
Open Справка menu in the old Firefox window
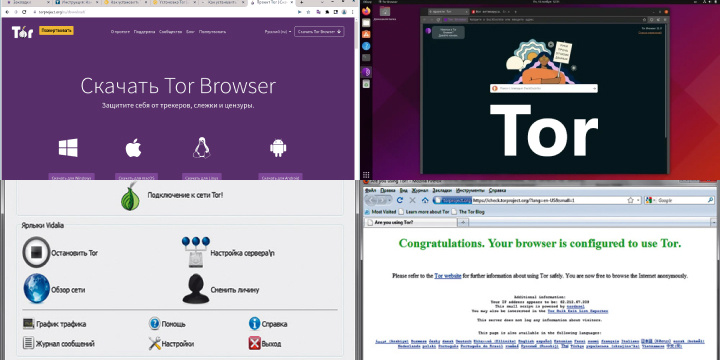tap(497, 190)
